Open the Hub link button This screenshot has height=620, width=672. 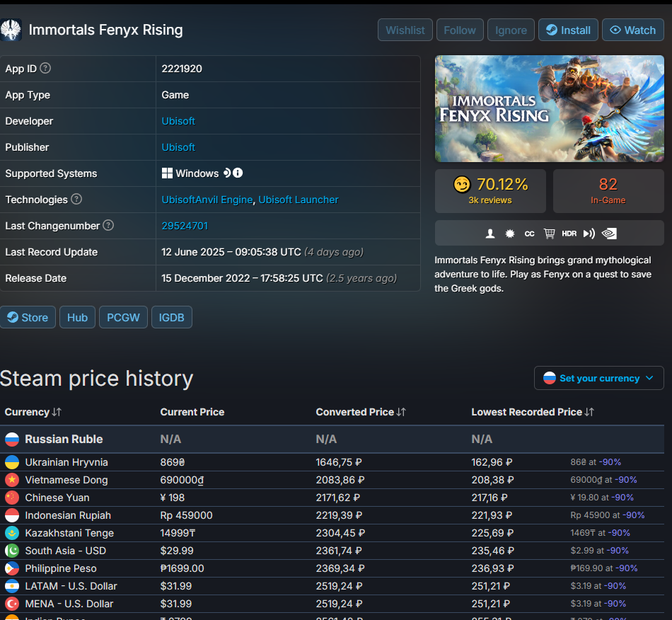77,317
